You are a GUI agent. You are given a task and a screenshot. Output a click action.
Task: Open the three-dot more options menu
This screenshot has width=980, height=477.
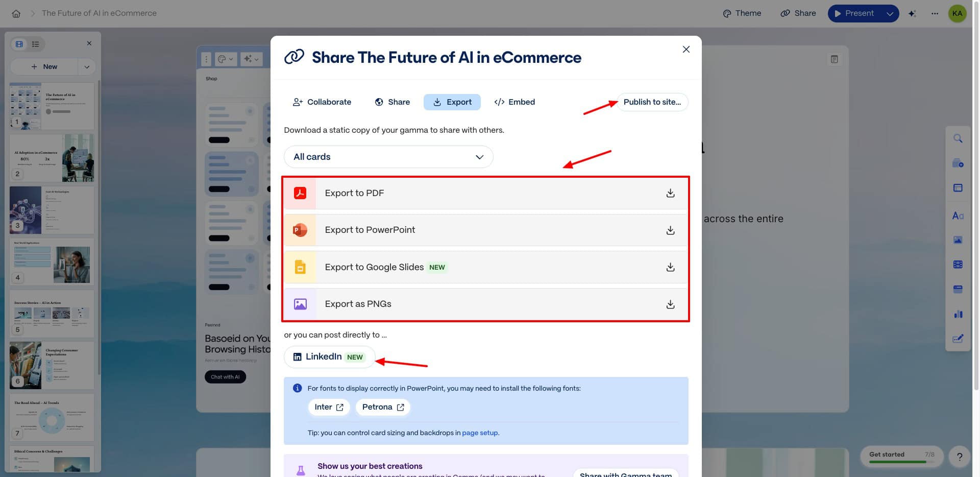(x=935, y=14)
